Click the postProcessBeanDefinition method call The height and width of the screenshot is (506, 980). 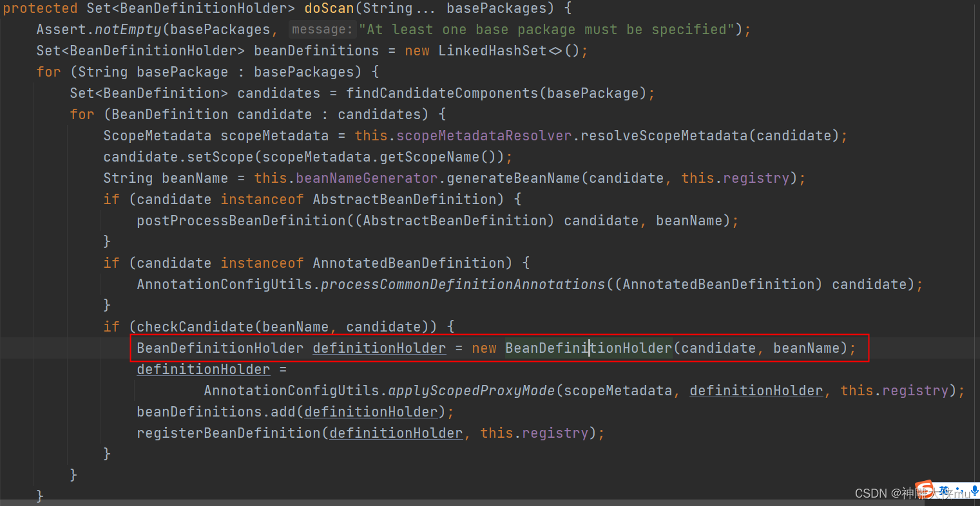pos(242,221)
